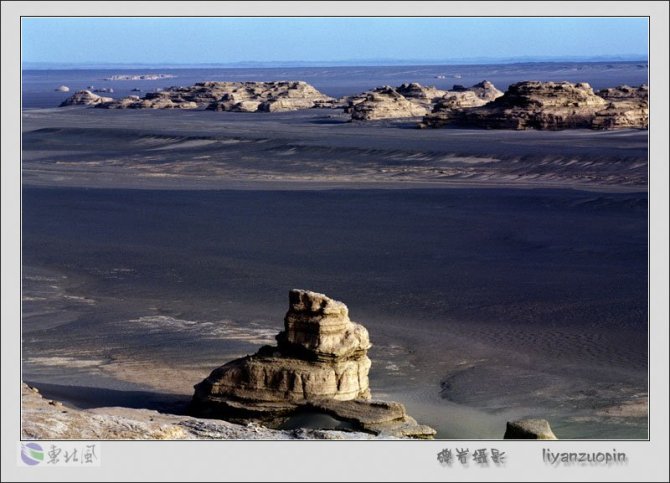
Task: Select the 'liyanzuopin' caption text
Action: 584,456
